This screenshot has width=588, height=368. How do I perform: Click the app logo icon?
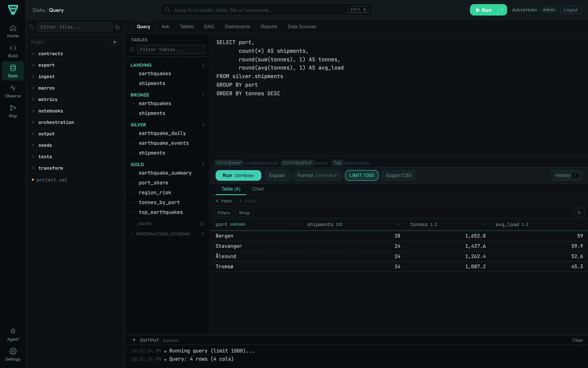[13, 10]
